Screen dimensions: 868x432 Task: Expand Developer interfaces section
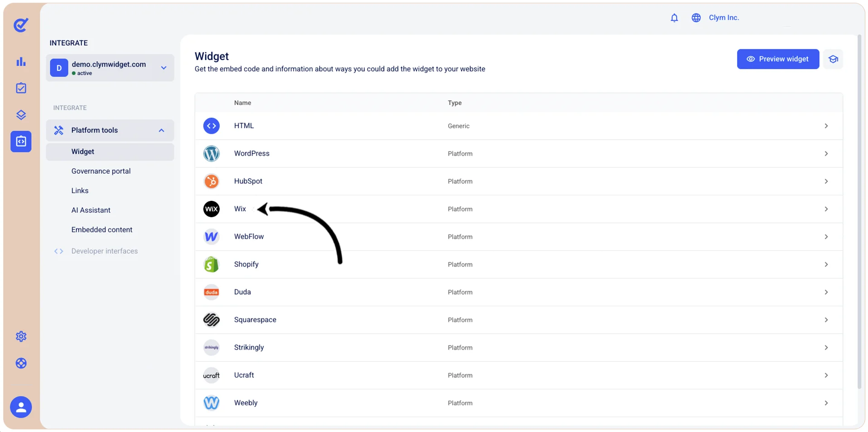(104, 251)
